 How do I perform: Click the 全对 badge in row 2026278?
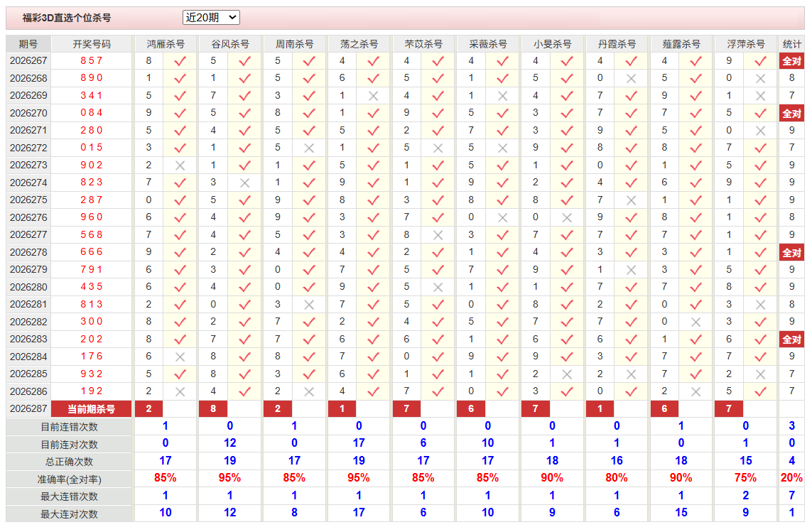[x=792, y=253]
